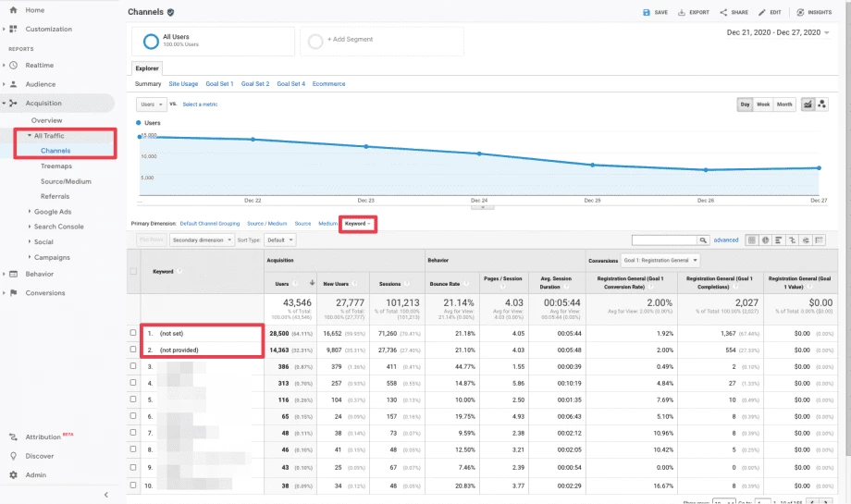Click verified shield beside Channels title
This screenshot has width=851, height=504.
(170, 12)
